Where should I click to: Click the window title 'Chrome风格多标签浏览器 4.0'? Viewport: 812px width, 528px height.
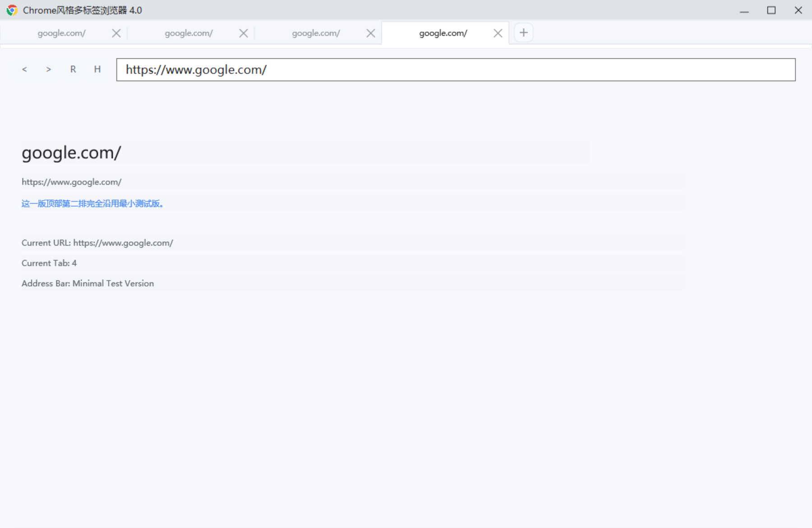pos(83,10)
